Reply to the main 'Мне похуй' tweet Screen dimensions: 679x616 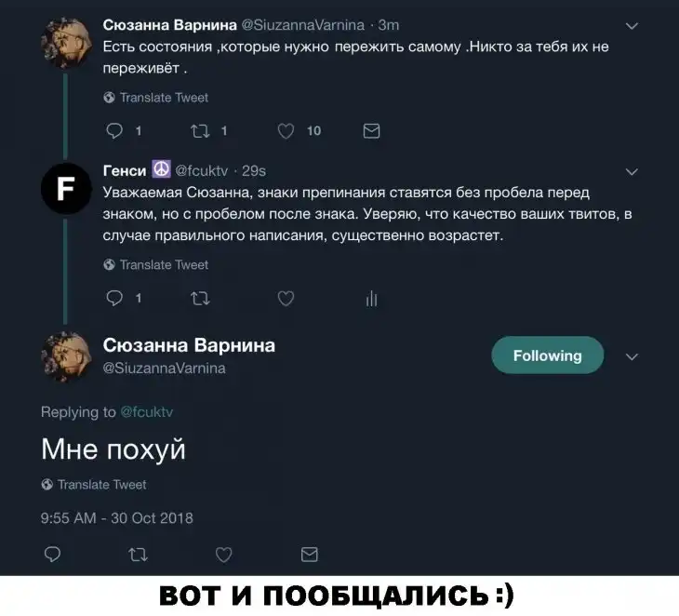52,555
